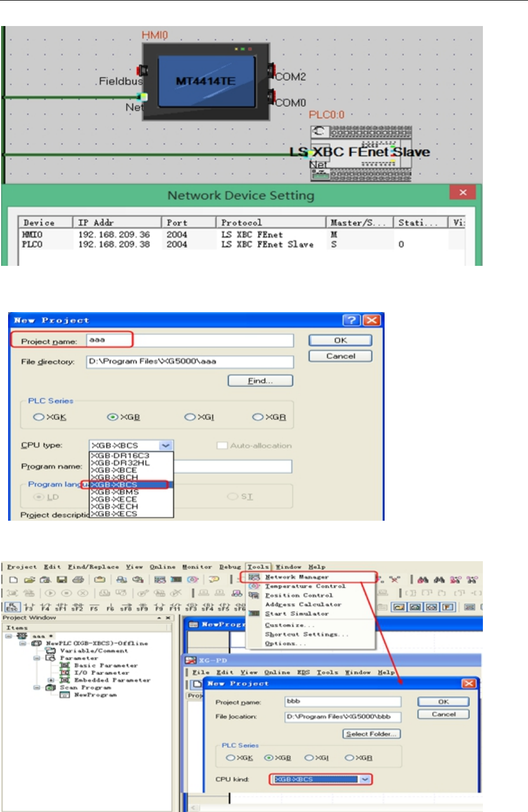Select XGB radio in bbb project dialog
528x812 pixels.
[268, 758]
